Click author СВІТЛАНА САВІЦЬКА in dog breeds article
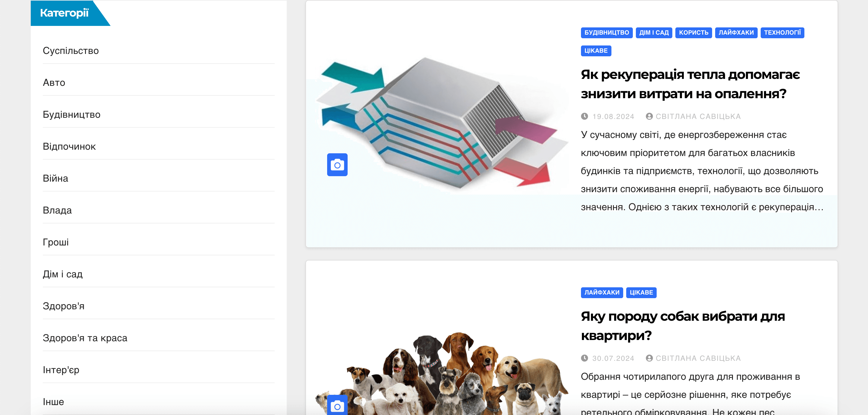 (x=698, y=358)
